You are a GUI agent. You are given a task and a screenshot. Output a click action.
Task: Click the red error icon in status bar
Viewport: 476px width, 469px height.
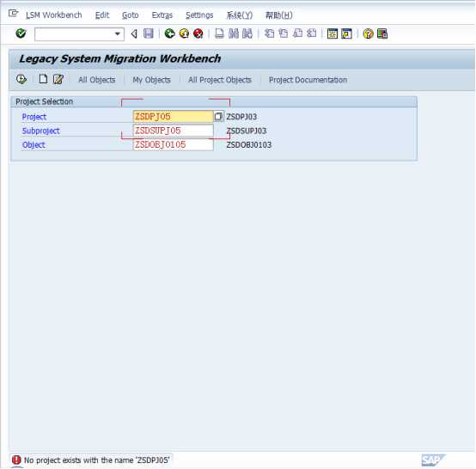pyautogui.click(x=16, y=460)
